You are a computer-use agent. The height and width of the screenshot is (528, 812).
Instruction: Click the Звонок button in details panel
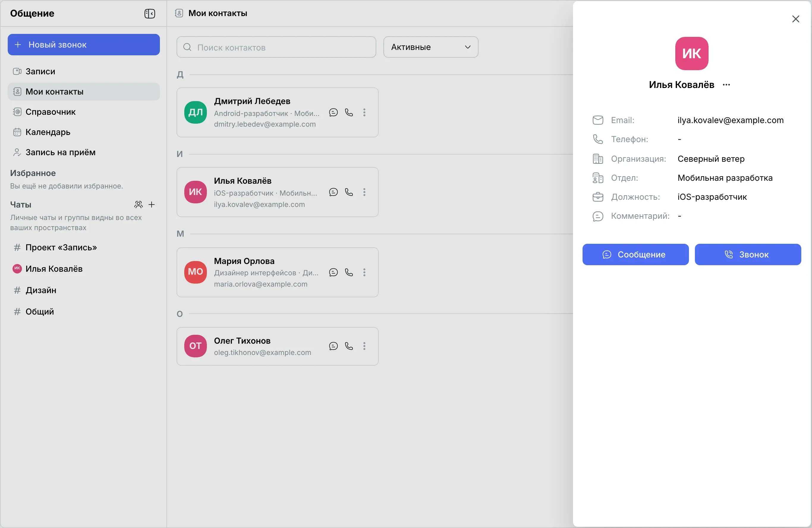748,254
